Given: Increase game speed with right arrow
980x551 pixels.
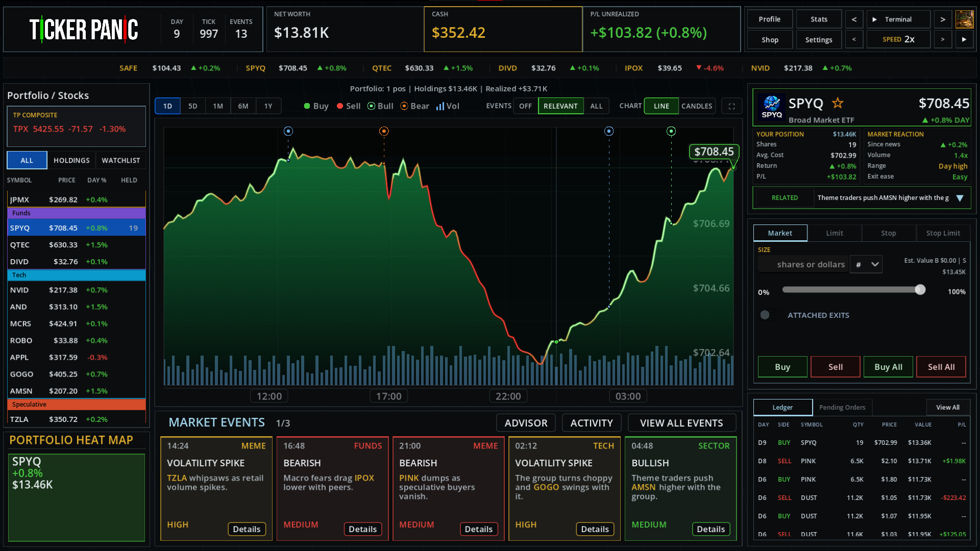Looking at the screenshot, I should [x=942, y=39].
